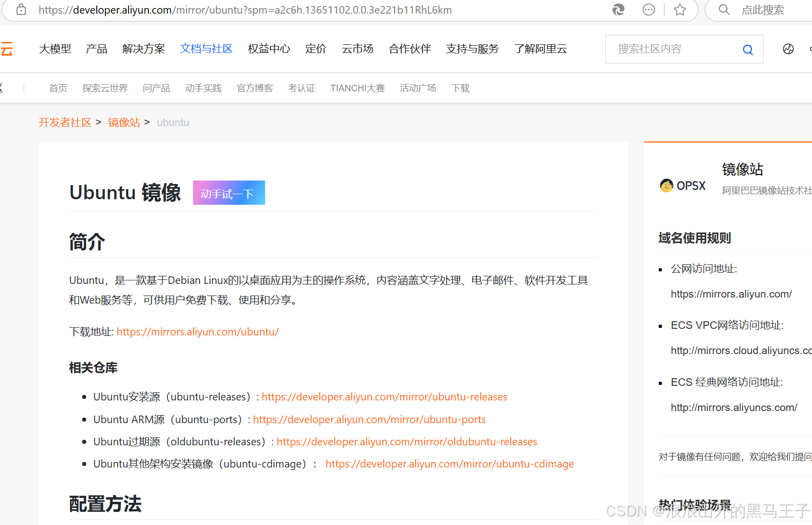This screenshot has height=525, width=812.
Task: Select the 问产品 tab
Action: click(156, 88)
